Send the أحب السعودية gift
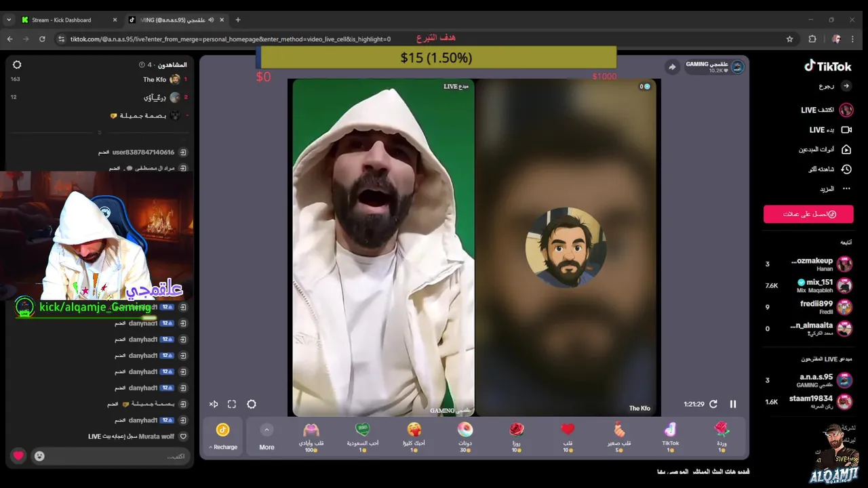The height and width of the screenshot is (488, 868). [x=363, y=437]
